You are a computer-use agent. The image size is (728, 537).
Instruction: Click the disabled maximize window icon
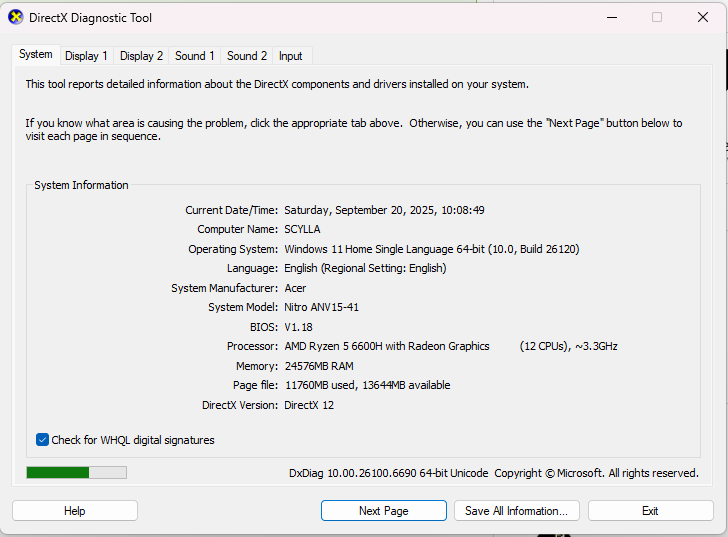coord(656,18)
